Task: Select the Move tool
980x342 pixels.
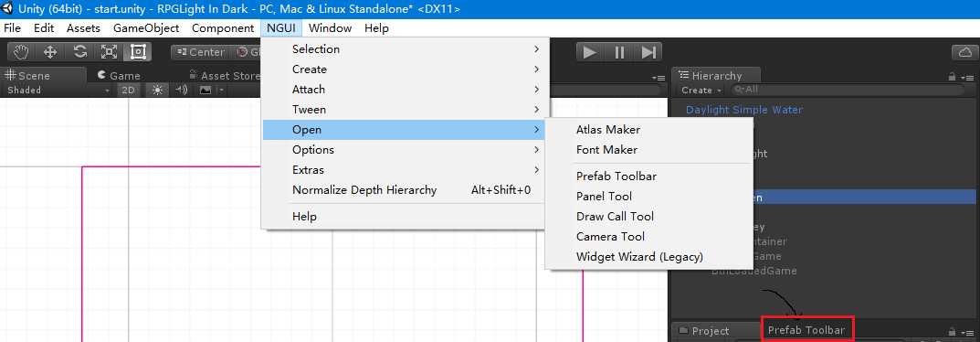Action: 50,52
